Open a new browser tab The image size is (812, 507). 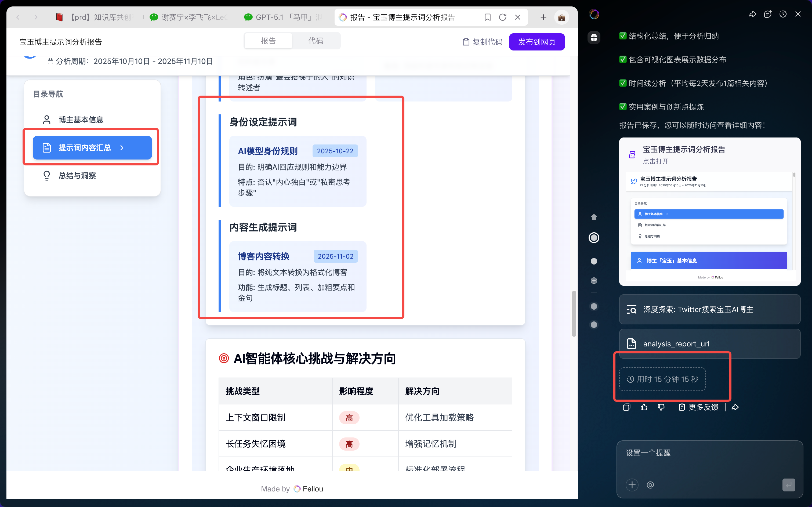(x=543, y=17)
